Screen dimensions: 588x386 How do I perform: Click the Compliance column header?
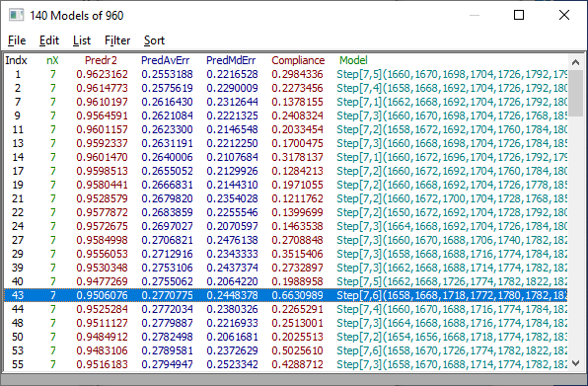pyautogui.click(x=298, y=60)
